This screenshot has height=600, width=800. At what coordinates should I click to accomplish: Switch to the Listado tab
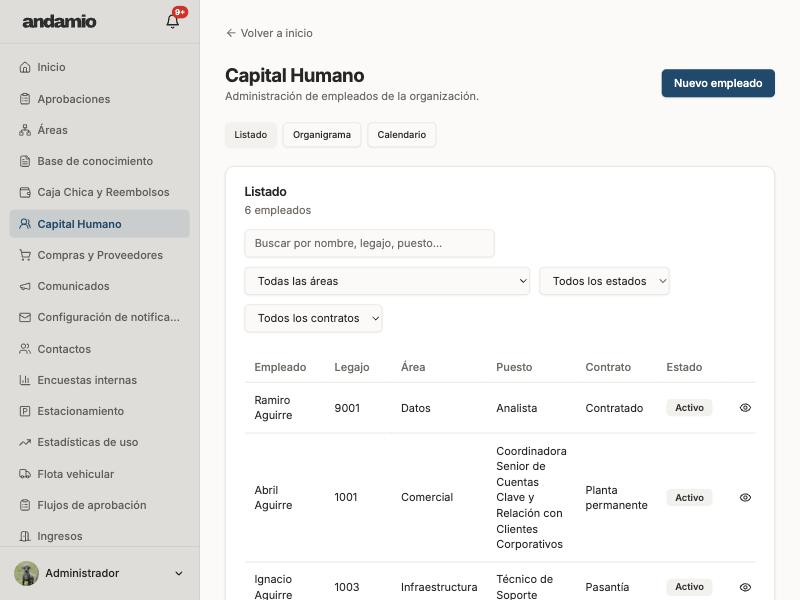point(251,135)
